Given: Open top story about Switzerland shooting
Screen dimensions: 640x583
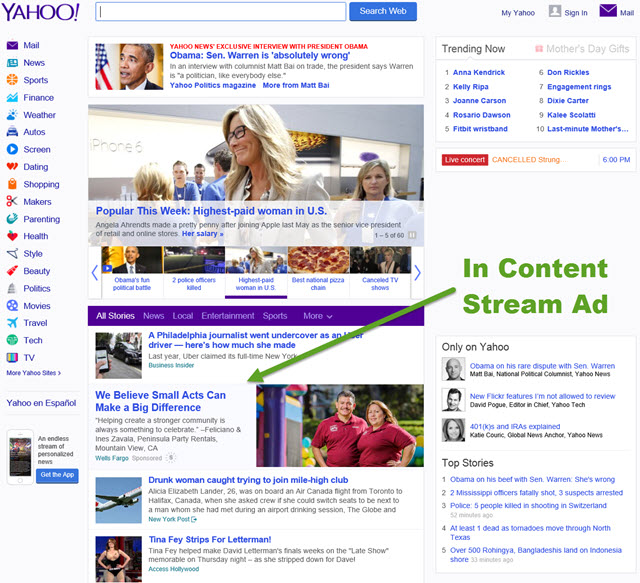Looking at the screenshot, I should tap(528, 505).
